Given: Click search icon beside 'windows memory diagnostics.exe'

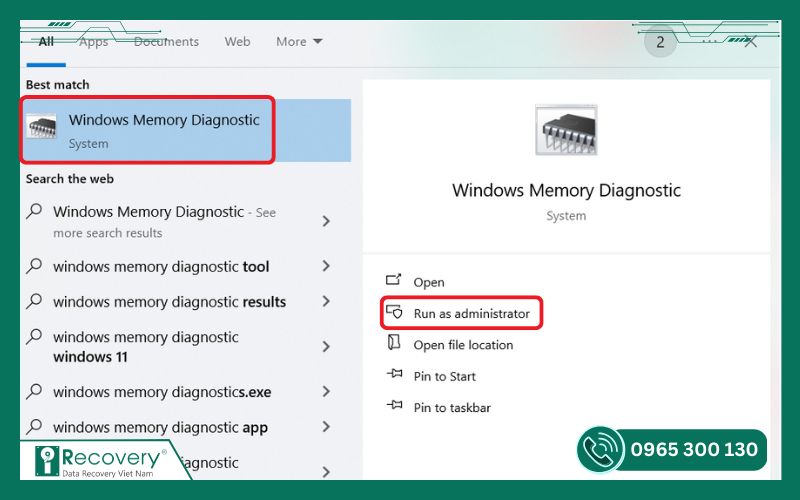Looking at the screenshot, I should 34,391.
